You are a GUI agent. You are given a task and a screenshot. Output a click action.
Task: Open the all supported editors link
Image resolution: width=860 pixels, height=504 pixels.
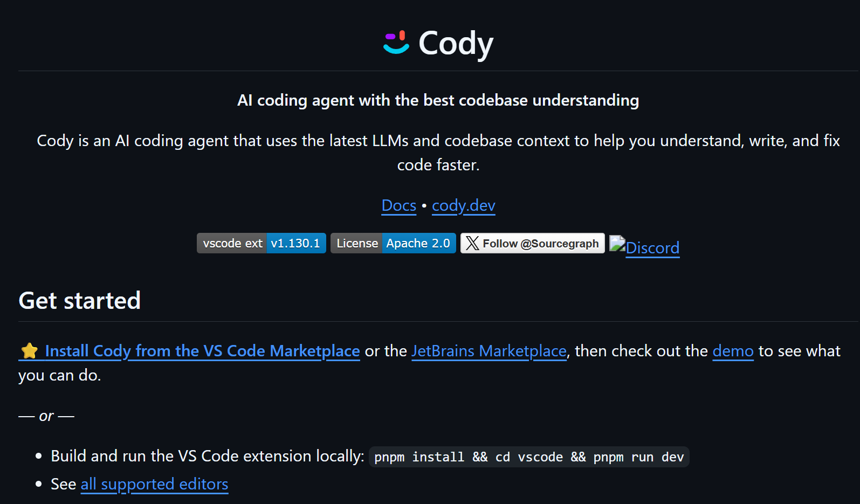154,484
